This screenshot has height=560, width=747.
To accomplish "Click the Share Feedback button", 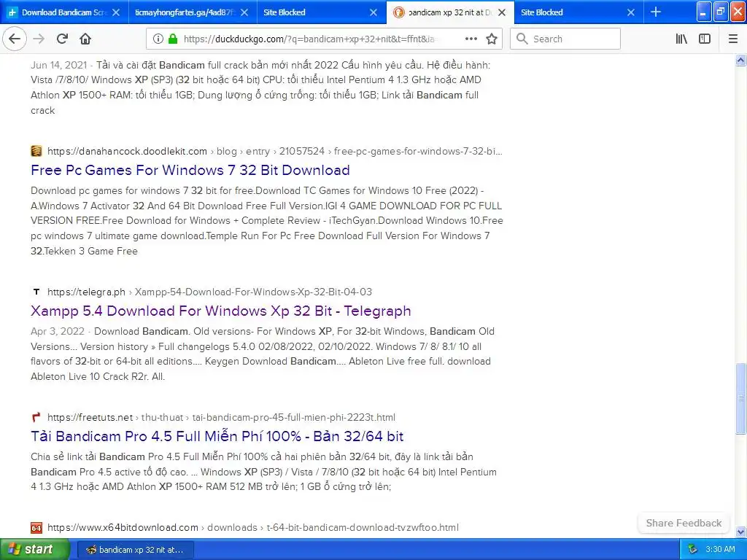I will point(684,523).
